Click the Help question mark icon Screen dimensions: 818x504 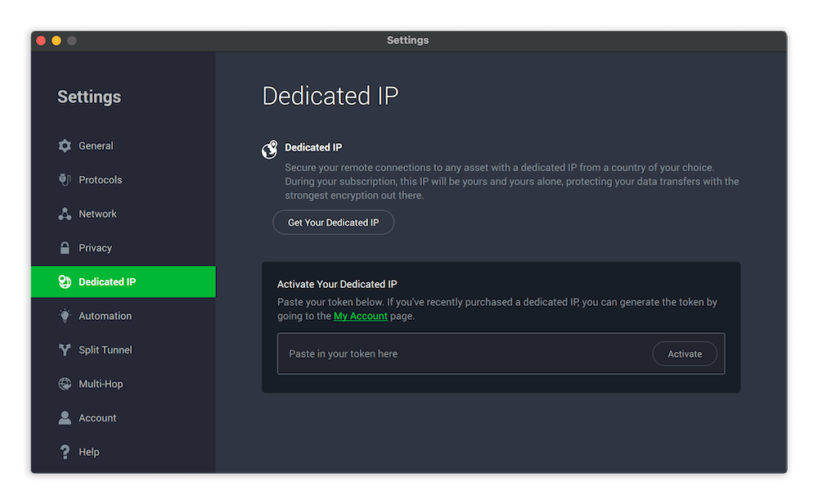click(65, 452)
